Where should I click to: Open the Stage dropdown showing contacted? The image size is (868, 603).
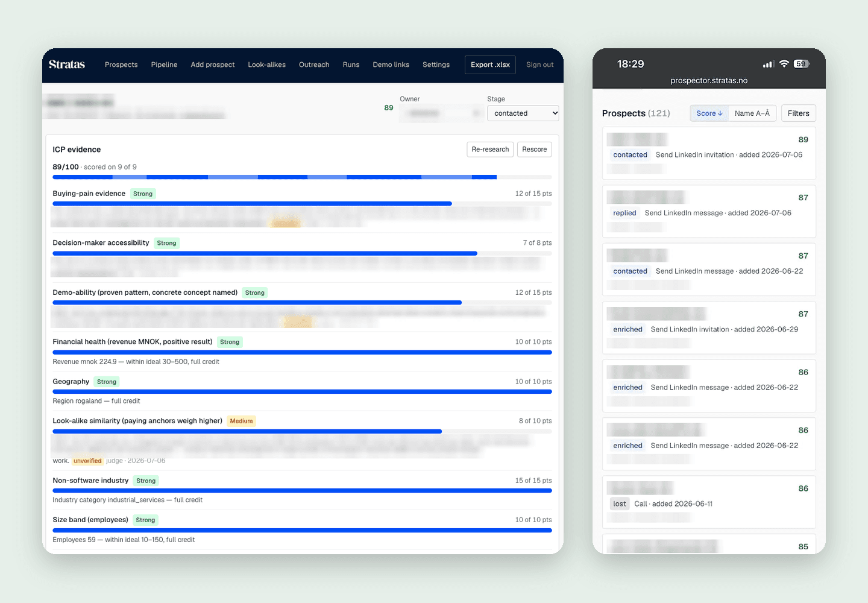point(523,113)
